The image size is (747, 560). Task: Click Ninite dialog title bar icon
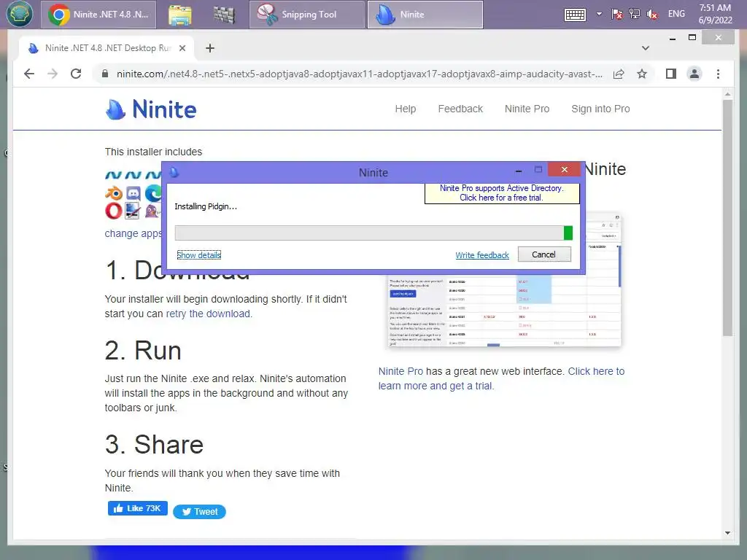174,172
